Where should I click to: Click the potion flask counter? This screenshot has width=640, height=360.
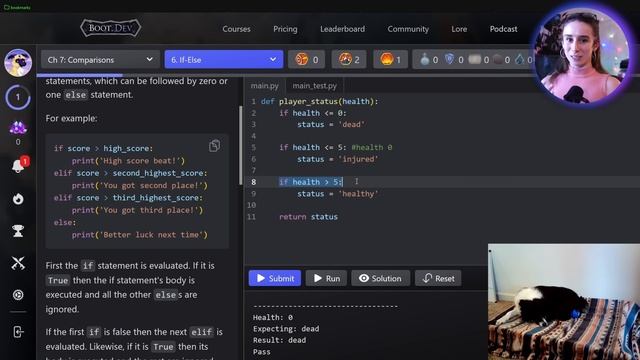click(429, 60)
